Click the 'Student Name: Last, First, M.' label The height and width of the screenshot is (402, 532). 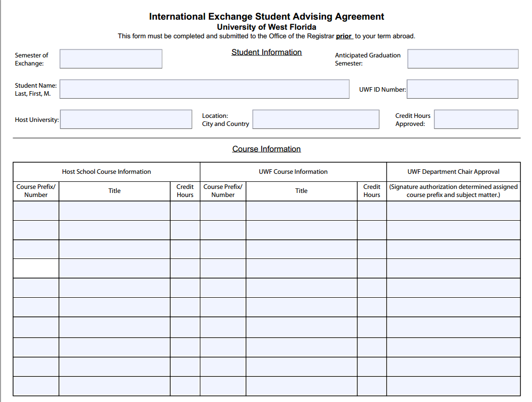click(x=36, y=89)
